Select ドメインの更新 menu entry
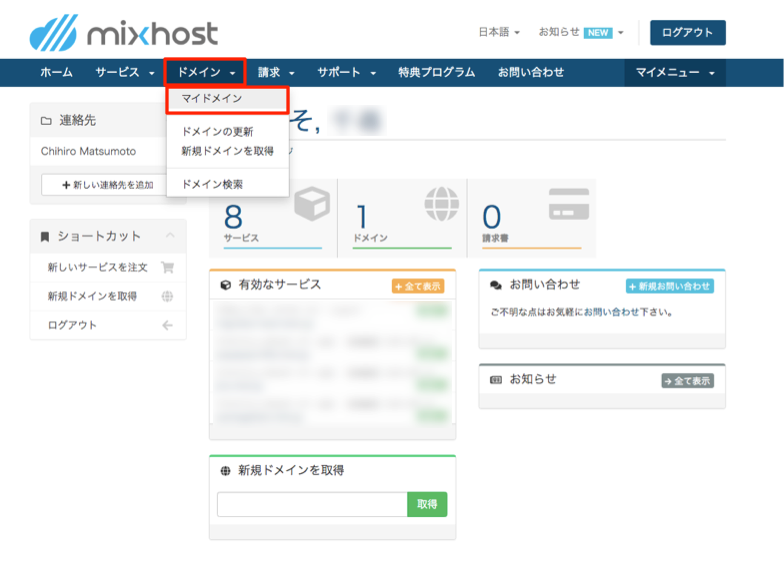The image size is (784, 564). click(x=217, y=132)
